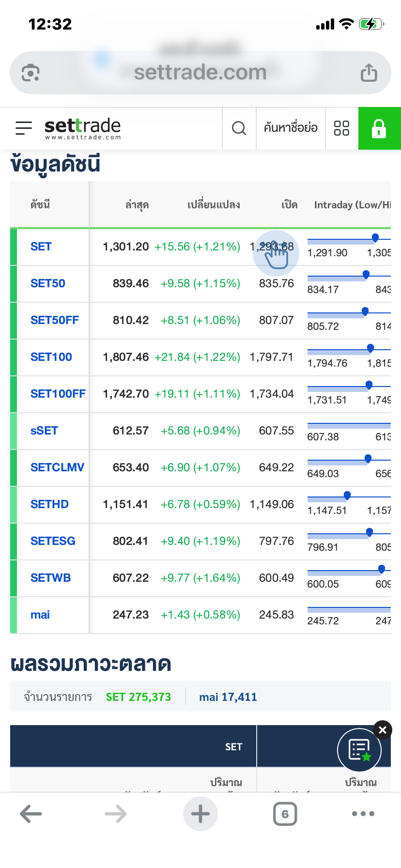Viewport: 401px width, 868px height.
Task: Open the mai index link
Action: click(40, 615)
